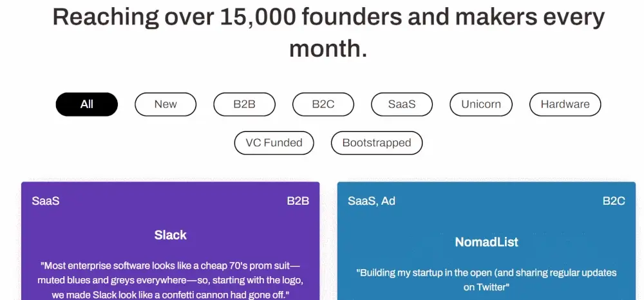Toggle the B2B filter pill
The width and height of the screenshot is (644, 300).
click(244, 104)
